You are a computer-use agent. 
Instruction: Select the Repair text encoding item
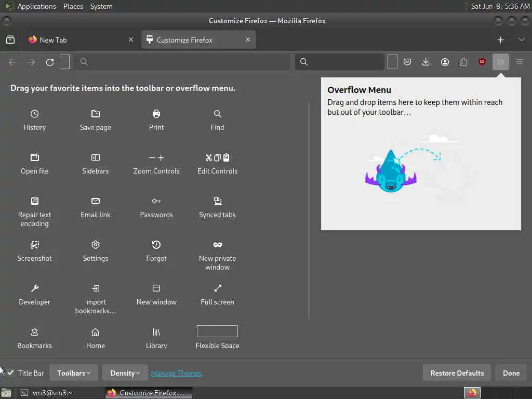tap(34, 212)
